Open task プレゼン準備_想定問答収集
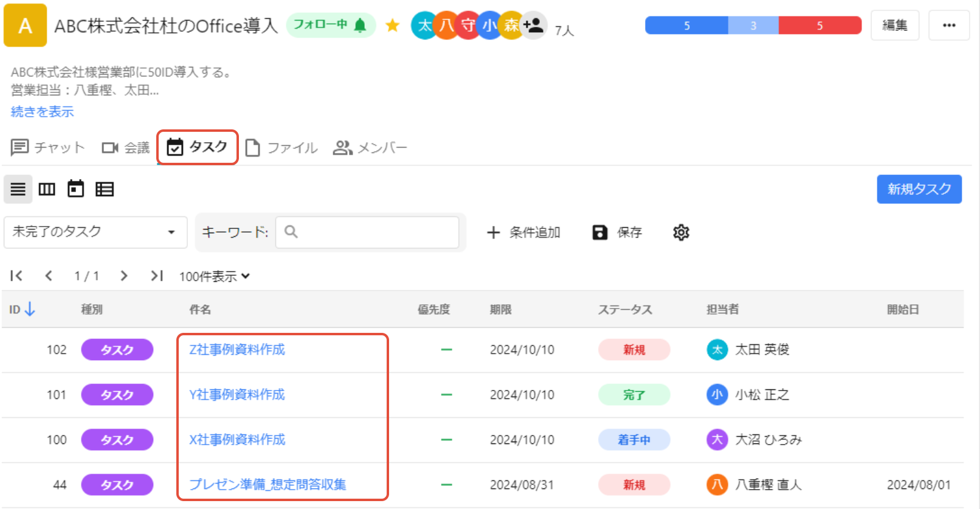This screenshot has width=980, height=509. pyautogui.click(x=267, y=485)
